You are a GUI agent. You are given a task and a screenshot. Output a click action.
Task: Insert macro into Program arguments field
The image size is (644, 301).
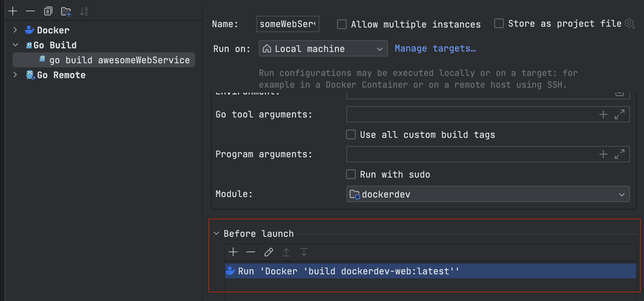tap(603, 154)
